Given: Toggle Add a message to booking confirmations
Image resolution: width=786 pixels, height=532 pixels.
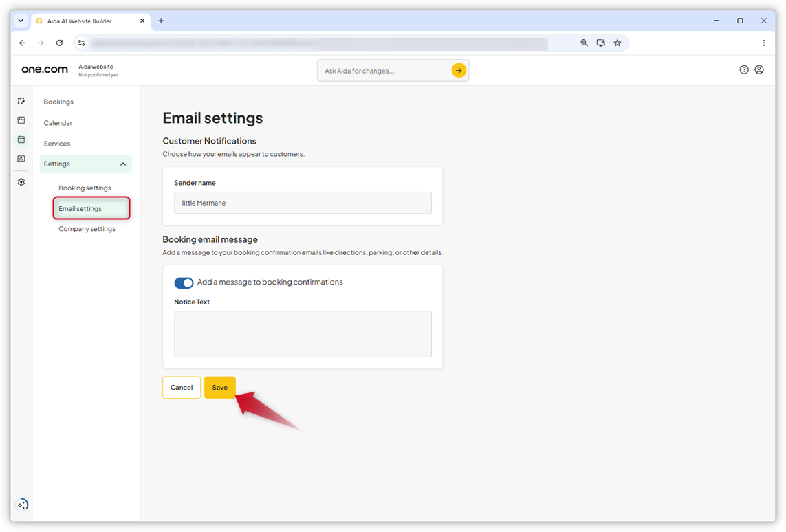Looking at the screenshot, I should tap(184, 282).
